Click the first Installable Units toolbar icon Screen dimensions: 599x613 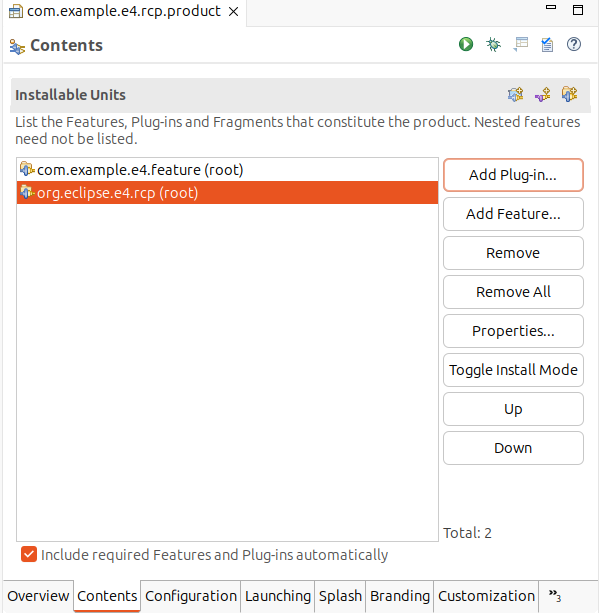pos(515,94)
